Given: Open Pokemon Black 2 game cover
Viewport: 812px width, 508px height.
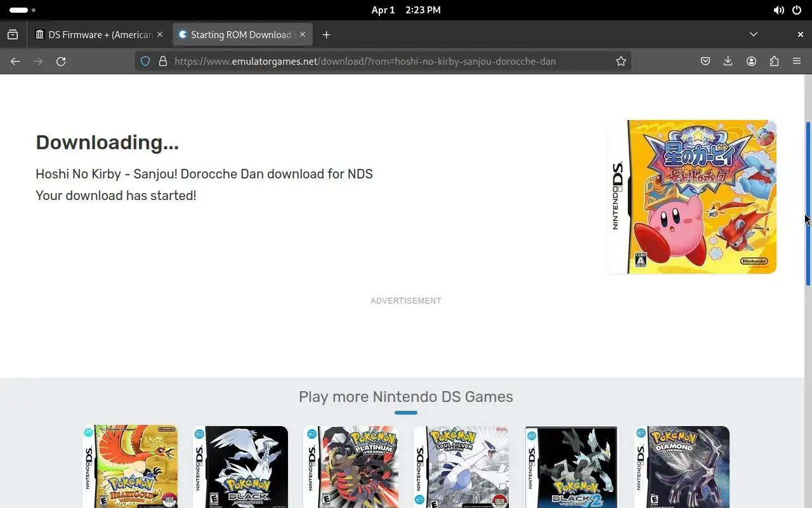Looking at the screenshot, I should point(572,467).
